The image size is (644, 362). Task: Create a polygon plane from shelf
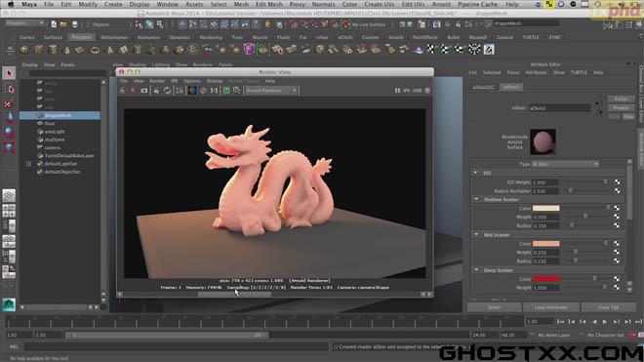click(80, 50)
